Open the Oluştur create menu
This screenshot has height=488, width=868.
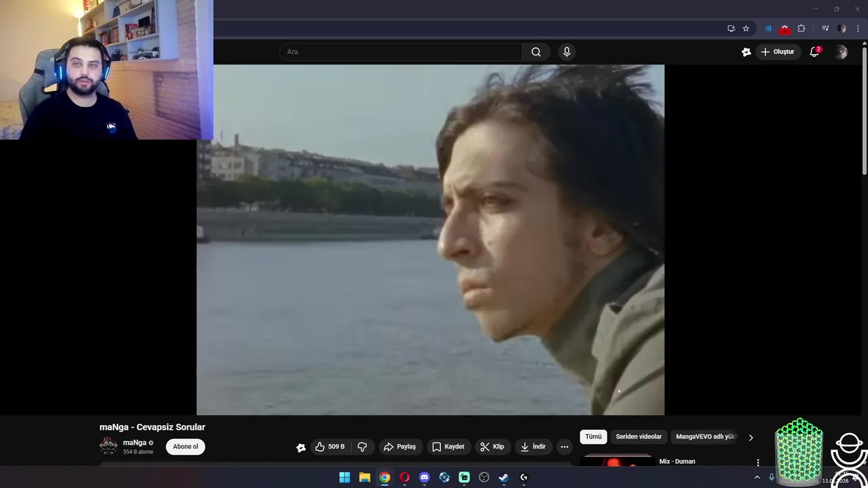pos(778,52)
